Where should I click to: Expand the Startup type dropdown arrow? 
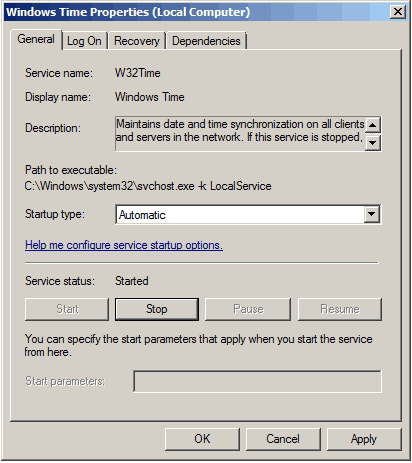372,214
